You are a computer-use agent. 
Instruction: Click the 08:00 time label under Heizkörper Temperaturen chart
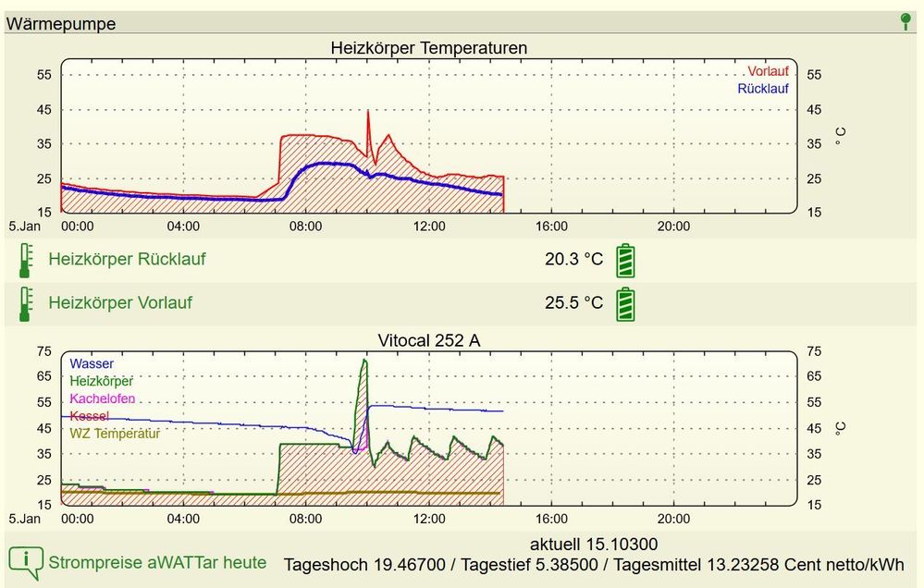tap(306, 227)
